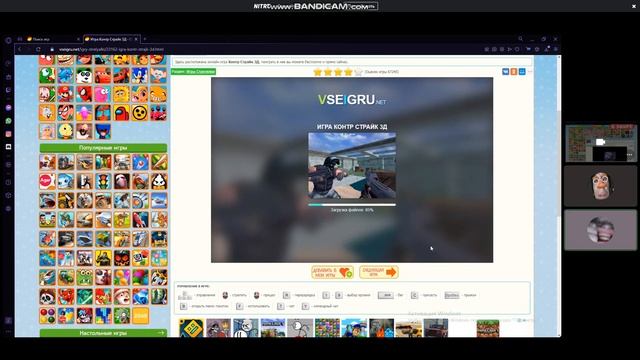The image size is (640, 360).
Task: Click the browser search magnifier icon
Action: 520,39
